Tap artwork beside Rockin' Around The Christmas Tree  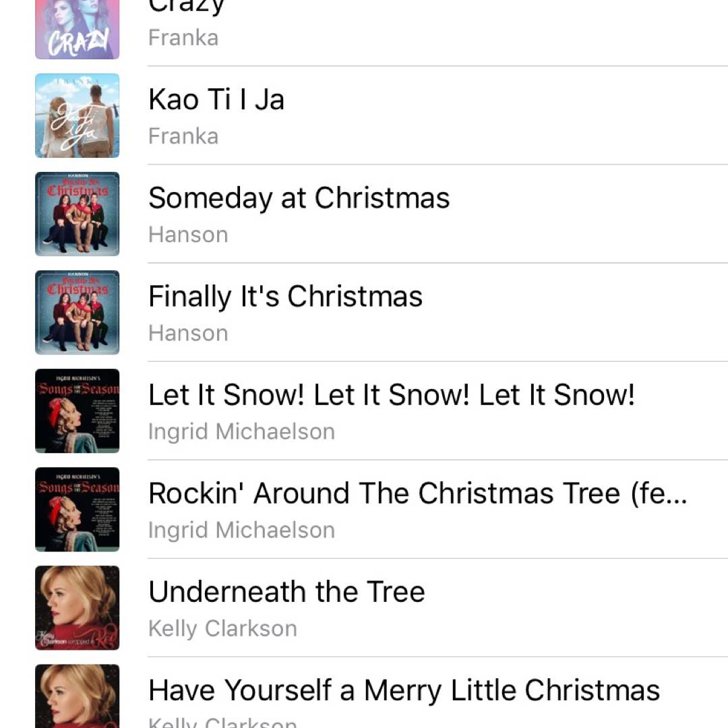tap(77, 509)
